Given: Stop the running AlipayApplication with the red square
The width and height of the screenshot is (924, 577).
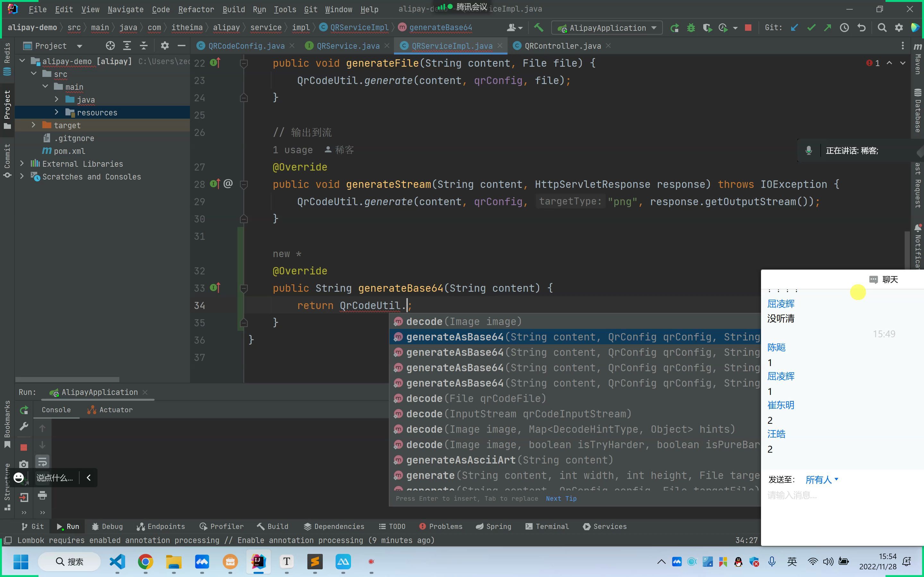Looking at the screenshot, I should tap(748, 28).
